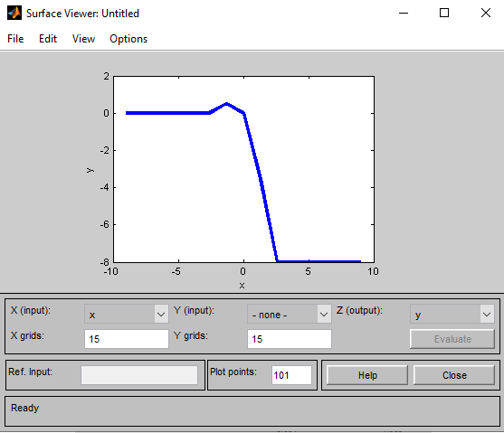This screenshot has height=433, width=504.
Task: Click the 'Surface Viewer: Untitled' title text
Action: [82, 14]
